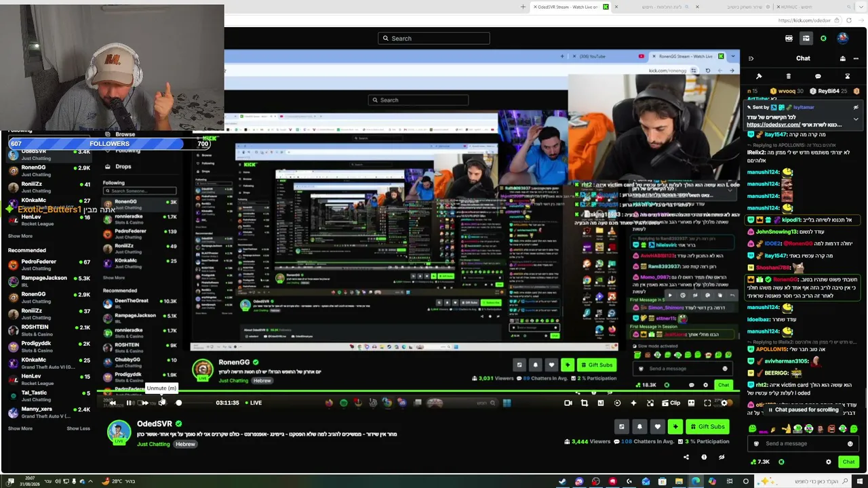Click the chat bubble icon in chat toolbar
This screenshot has width=868, height=488.
point(818,76)
